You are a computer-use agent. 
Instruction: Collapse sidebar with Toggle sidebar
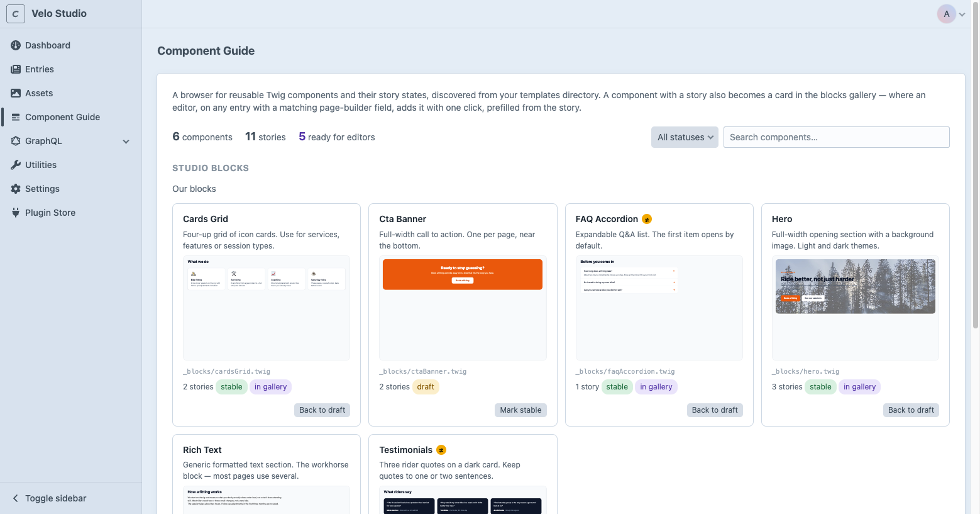(49, 498)
